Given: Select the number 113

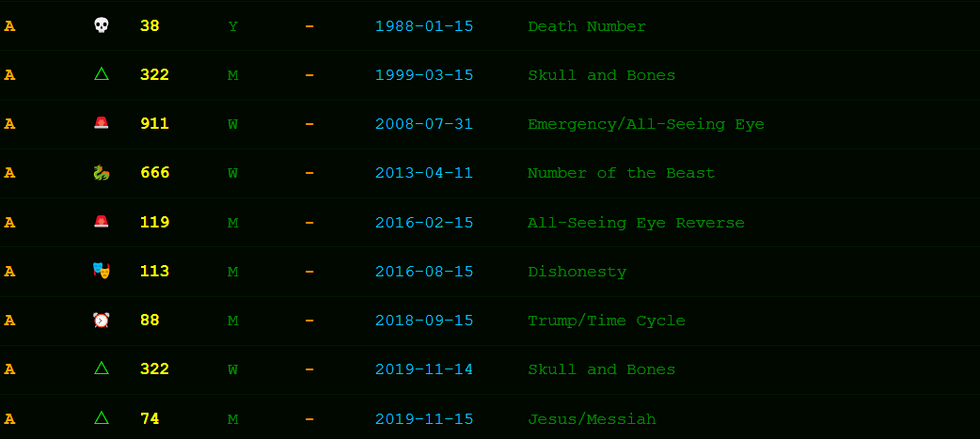Looking at the screenshot, I should [x=155, y=272].
